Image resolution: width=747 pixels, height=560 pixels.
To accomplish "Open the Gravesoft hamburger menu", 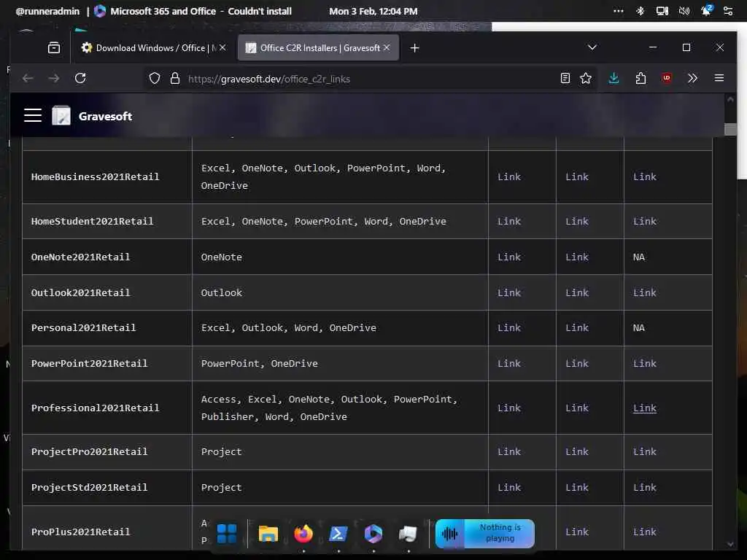I will [33, 116].
